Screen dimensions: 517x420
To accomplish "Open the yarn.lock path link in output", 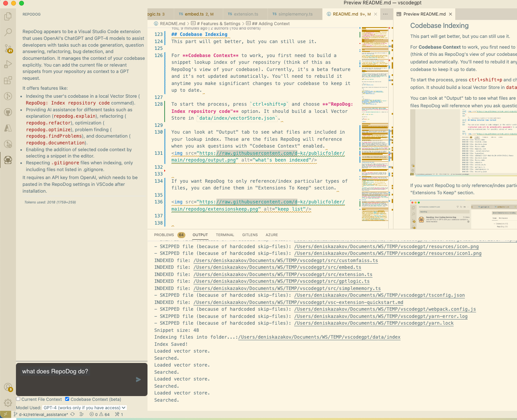I will 374,323.
